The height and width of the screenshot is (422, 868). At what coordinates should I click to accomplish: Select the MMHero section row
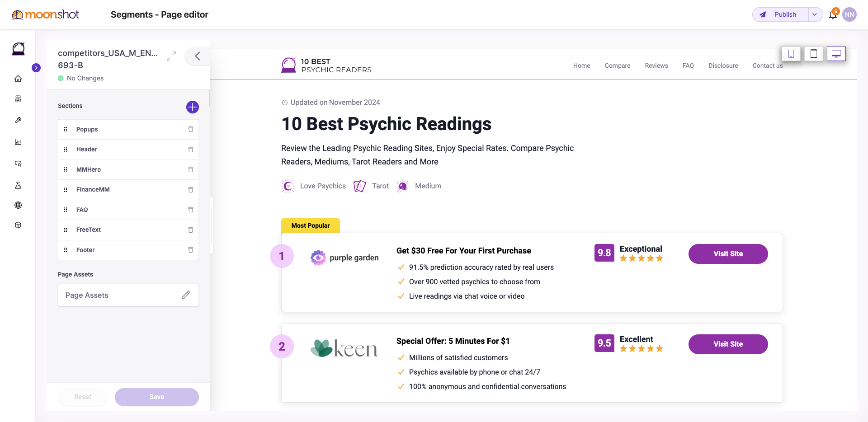128,169
